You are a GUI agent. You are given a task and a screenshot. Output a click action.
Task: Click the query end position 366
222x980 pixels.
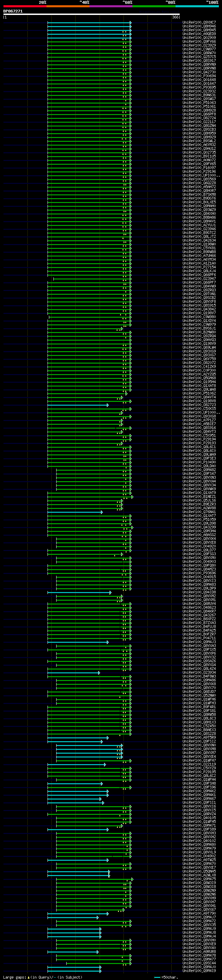(175, 17)
